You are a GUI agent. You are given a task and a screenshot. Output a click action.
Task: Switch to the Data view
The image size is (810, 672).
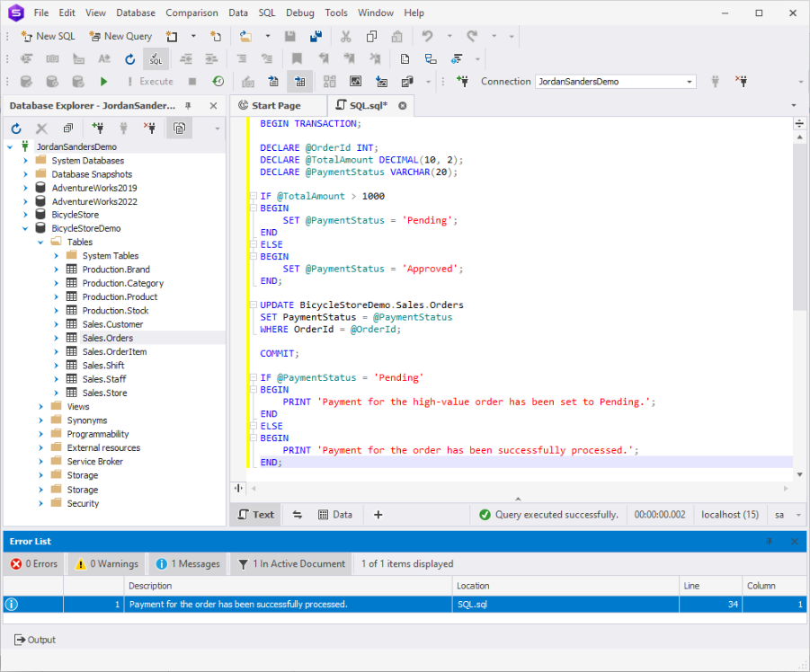335,515
